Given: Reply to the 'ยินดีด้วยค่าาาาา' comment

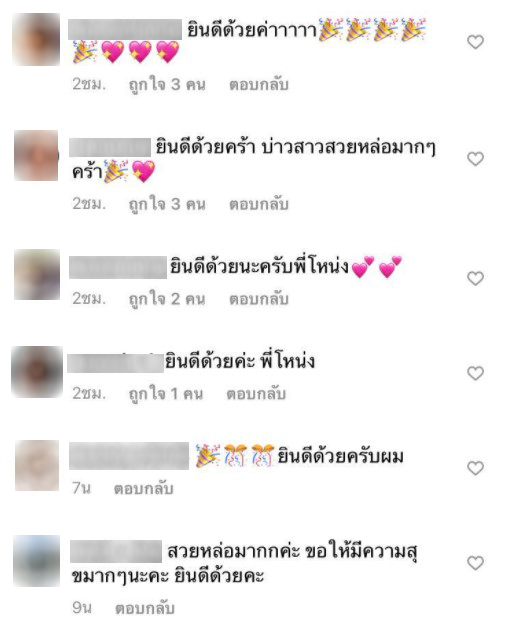Looking at the screenshot, I should pos(259,85).
